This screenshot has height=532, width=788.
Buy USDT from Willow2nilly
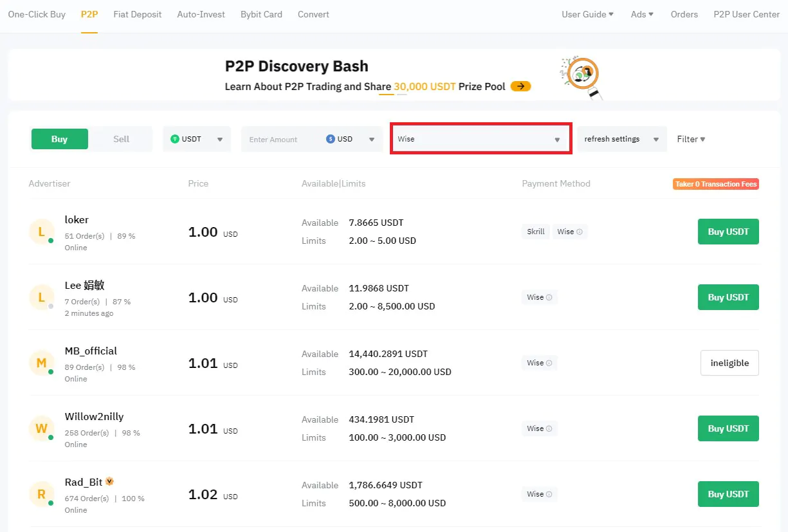[x=728, y=428]
